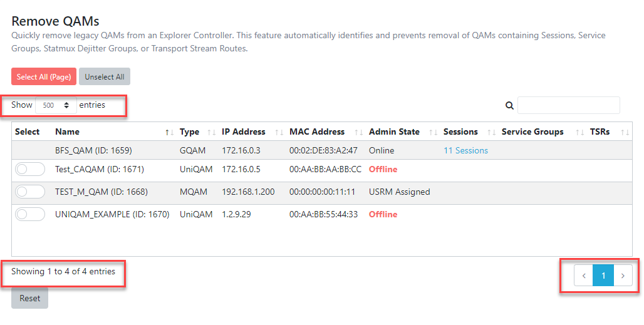Viewport: 644px width, 325px height.
Task: Toggle select switch for UNIQAM_EXAMPLE
Action: click(30, 214)
